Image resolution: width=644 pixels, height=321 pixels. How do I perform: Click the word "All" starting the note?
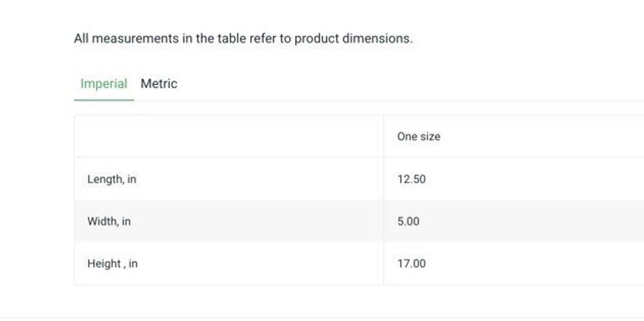[81, 39]
